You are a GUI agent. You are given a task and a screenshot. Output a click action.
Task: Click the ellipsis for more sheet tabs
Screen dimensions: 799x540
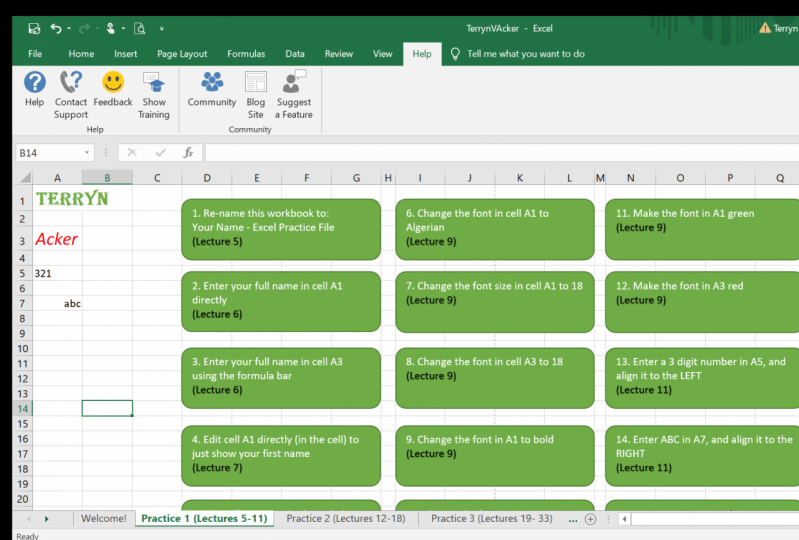tap(573, 520)
